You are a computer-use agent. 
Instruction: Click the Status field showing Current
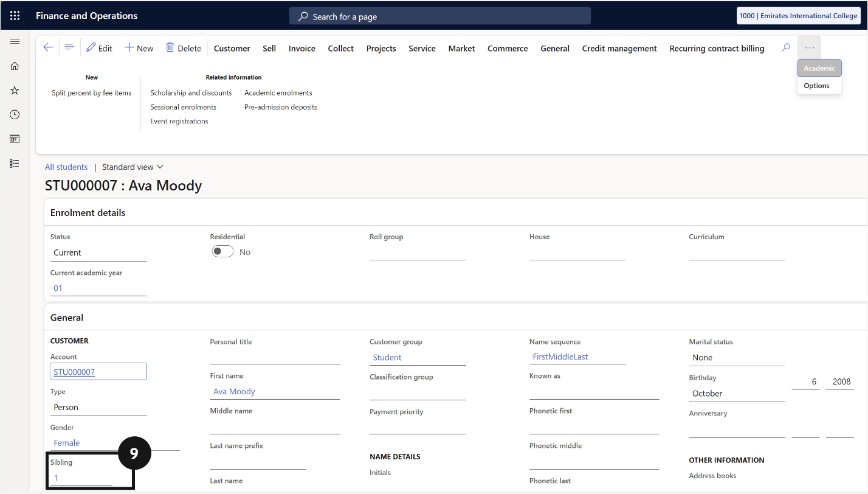[x=98, y=252]
